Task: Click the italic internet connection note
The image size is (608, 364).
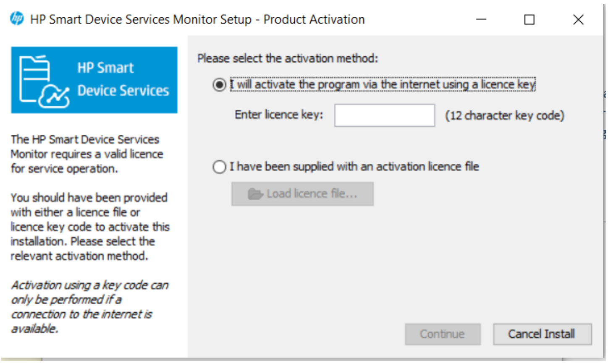Action: pos(89,307)
